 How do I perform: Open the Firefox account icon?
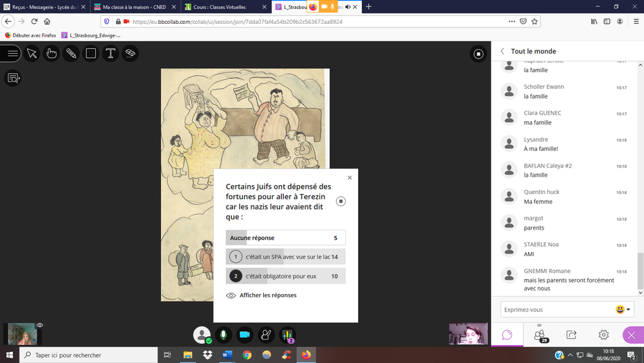620,21
